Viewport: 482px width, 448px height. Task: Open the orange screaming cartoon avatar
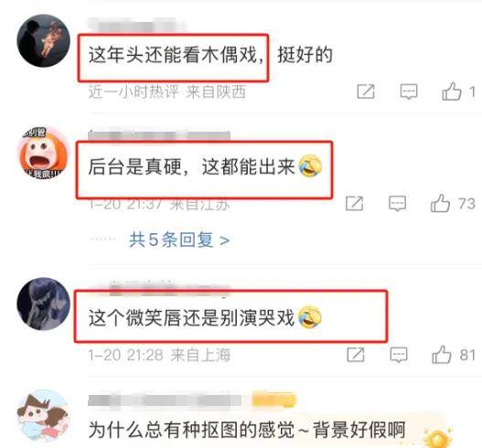click(x=43, y=153)
